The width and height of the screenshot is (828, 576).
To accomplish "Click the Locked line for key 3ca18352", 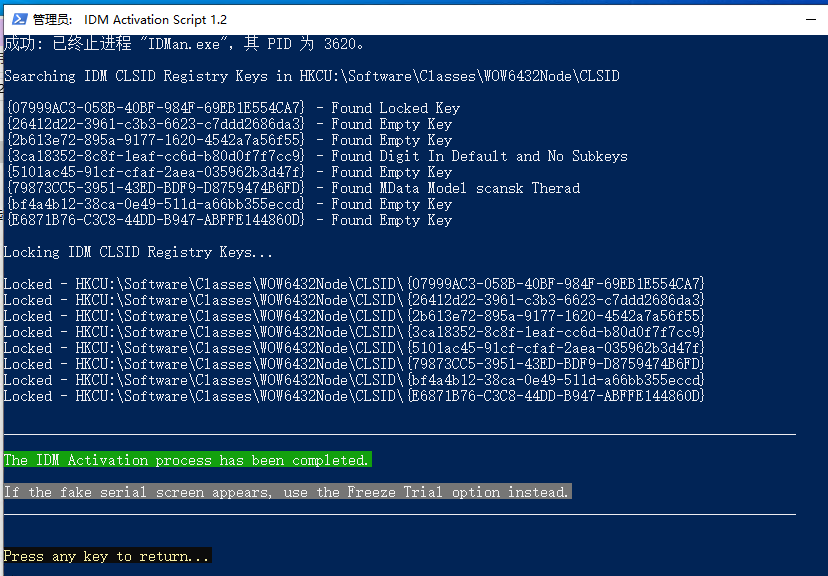I will (354, 332).
